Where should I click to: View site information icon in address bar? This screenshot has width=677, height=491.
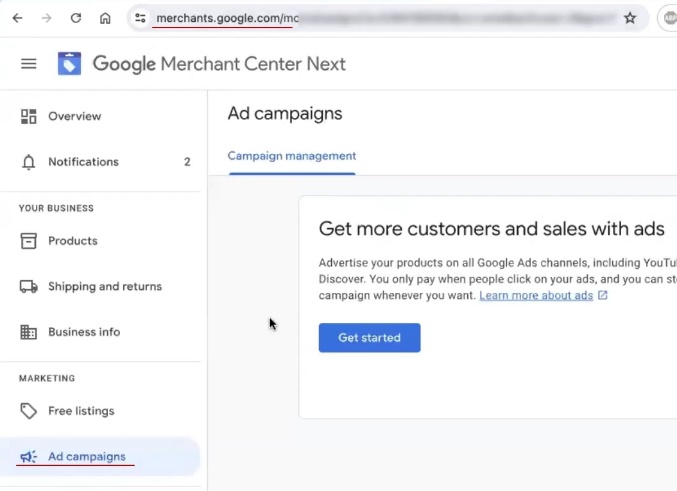click(x=140, y=18)
